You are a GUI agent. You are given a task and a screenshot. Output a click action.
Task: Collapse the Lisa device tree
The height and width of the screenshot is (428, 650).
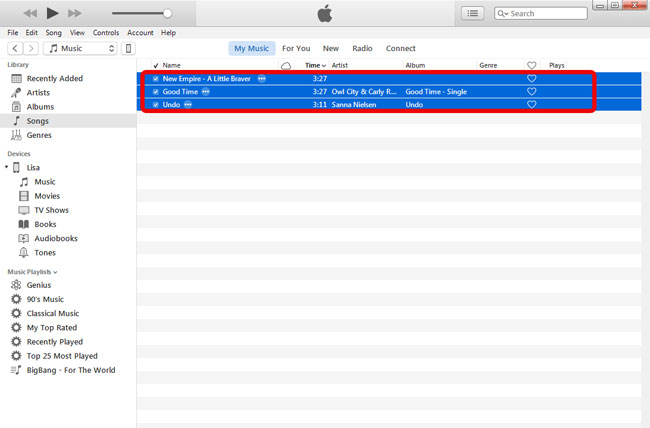pyautogui.click(x=6, y=167)
